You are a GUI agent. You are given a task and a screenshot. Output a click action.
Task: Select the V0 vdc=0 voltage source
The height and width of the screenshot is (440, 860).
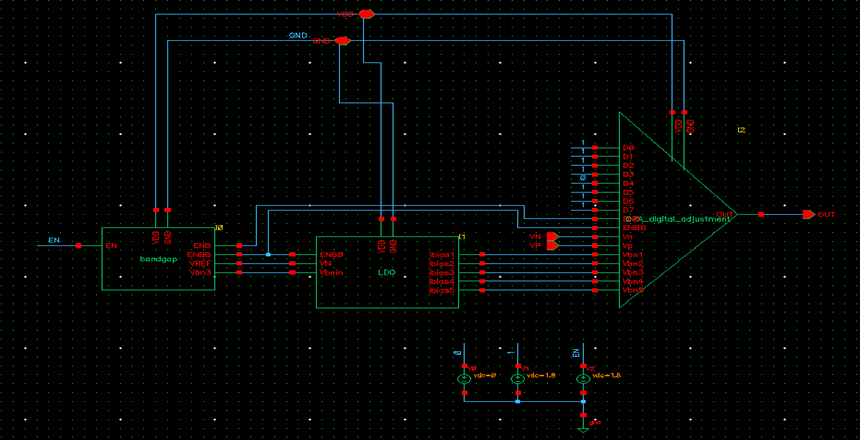pyautogui.click(x=464, y=378)
